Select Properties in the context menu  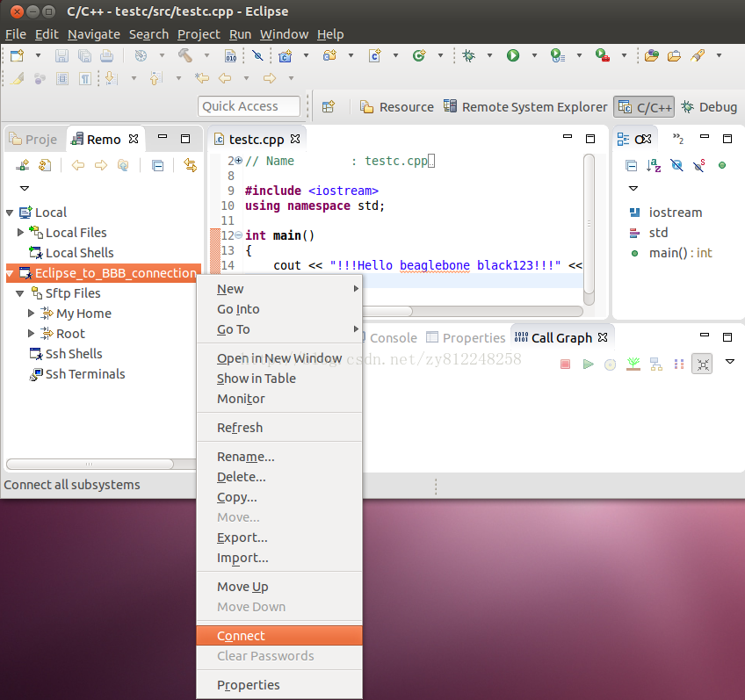248,685
